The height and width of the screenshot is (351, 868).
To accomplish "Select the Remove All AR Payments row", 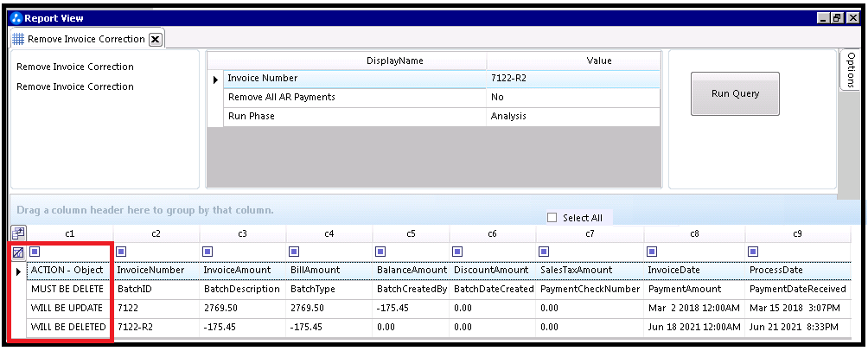I will pos(442,98).
